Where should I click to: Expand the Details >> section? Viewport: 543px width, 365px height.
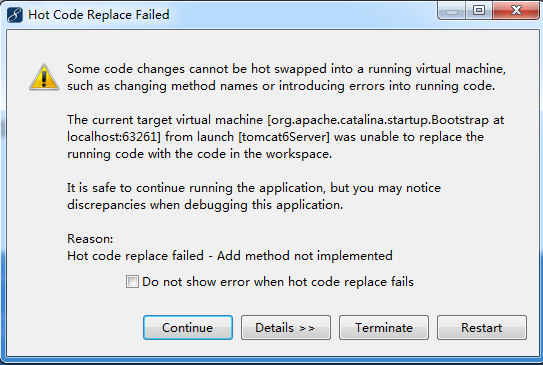tap(286, 328)
